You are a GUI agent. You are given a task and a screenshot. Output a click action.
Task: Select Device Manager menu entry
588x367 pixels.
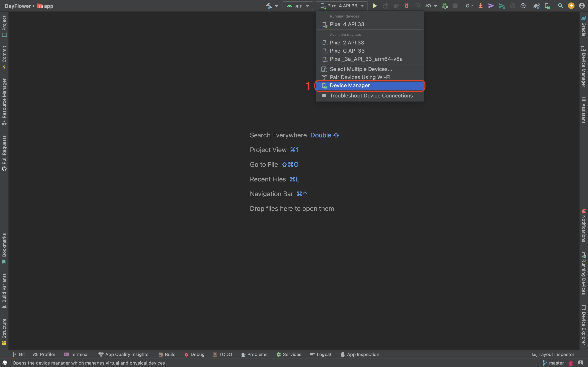[349, 85]
